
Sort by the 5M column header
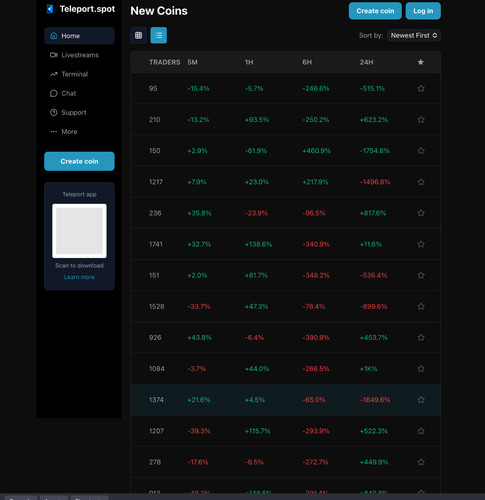pos(192,62)
